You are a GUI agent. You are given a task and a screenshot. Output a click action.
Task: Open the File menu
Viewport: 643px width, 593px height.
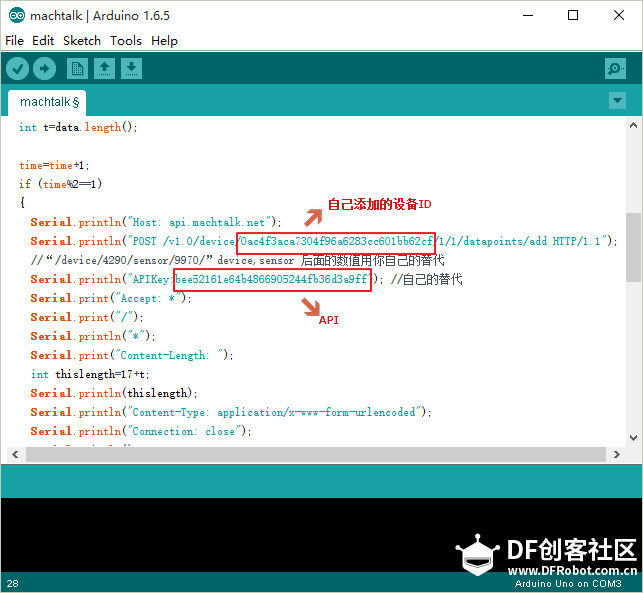14,41
